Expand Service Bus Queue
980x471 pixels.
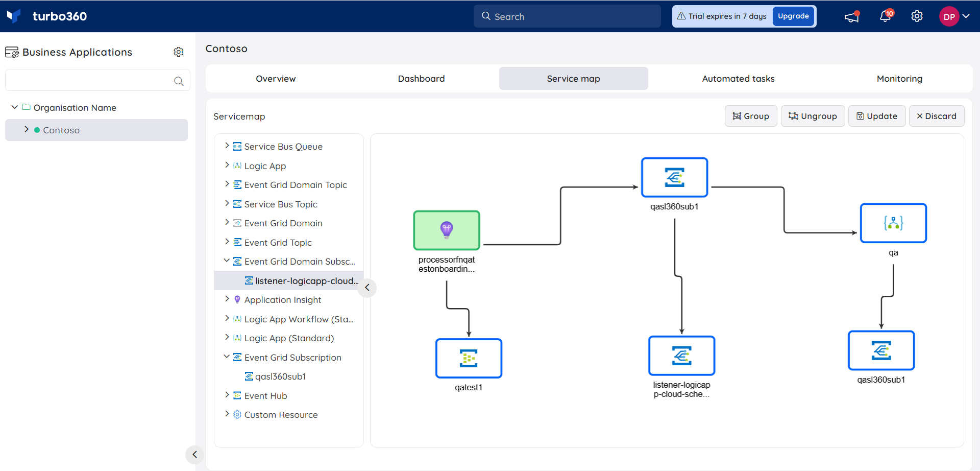(x=227, y=146)
